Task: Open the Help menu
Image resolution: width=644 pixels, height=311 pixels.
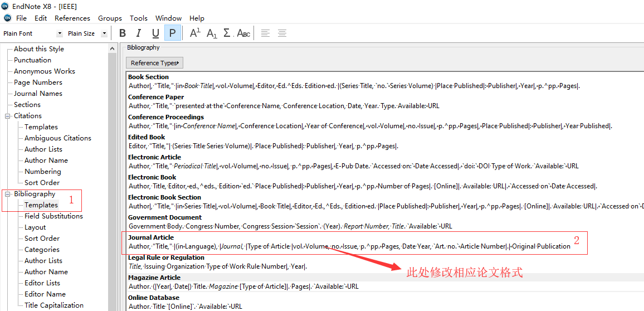Action: [x=197, y=18]
